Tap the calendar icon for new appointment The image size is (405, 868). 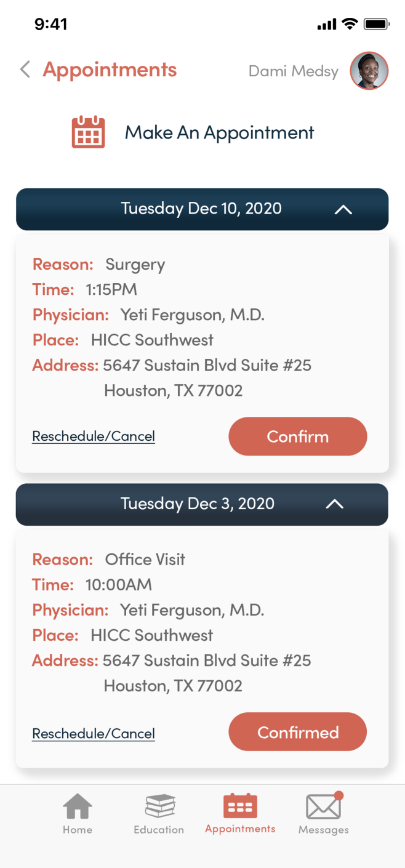89,132
